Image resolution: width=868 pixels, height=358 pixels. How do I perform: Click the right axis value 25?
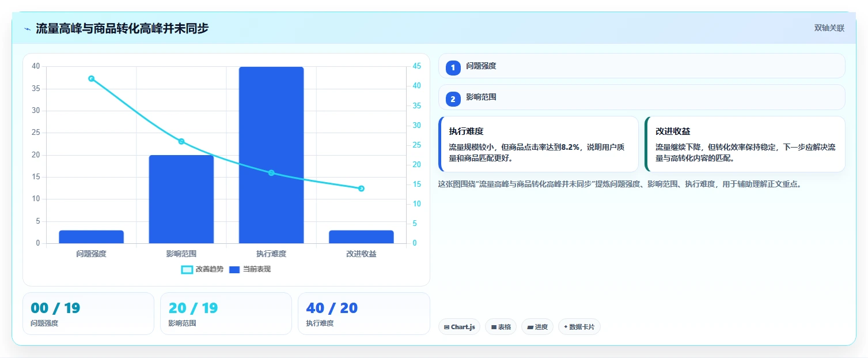pyautogui.click(x=417, y=145)
